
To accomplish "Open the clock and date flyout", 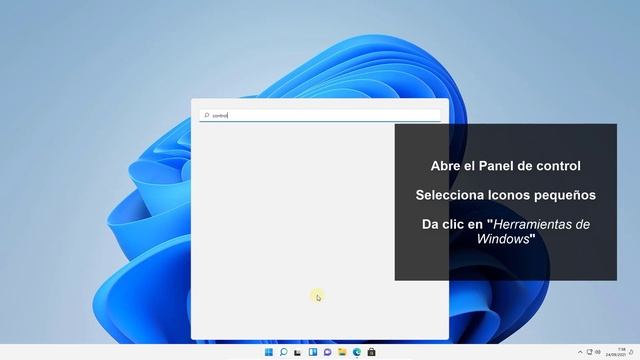I will pyautogui.click(x=616, y=352).
